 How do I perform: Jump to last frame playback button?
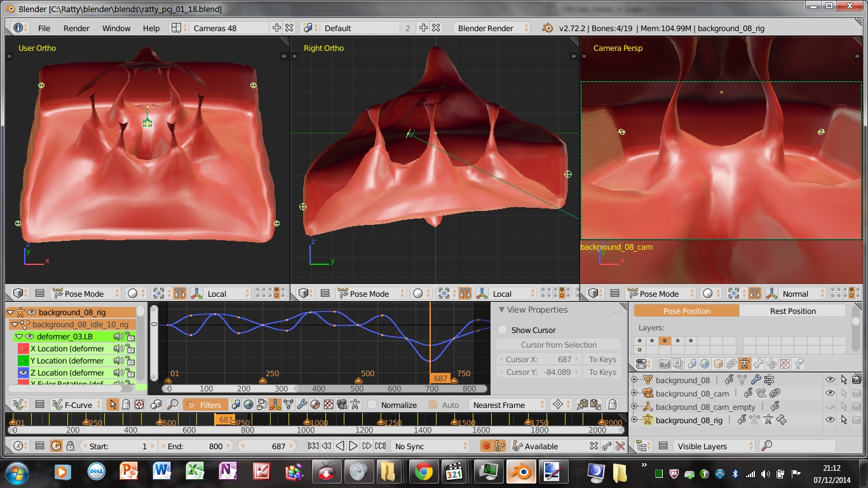click(x=380, y=446)
